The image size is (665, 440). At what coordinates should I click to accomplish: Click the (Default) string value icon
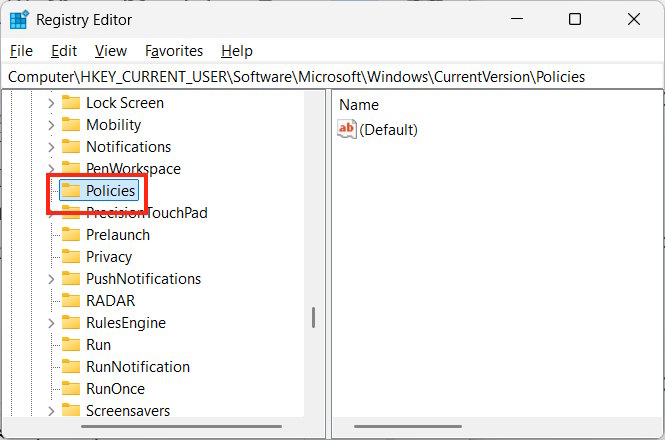pyautogui.click(x=347, y=129)
